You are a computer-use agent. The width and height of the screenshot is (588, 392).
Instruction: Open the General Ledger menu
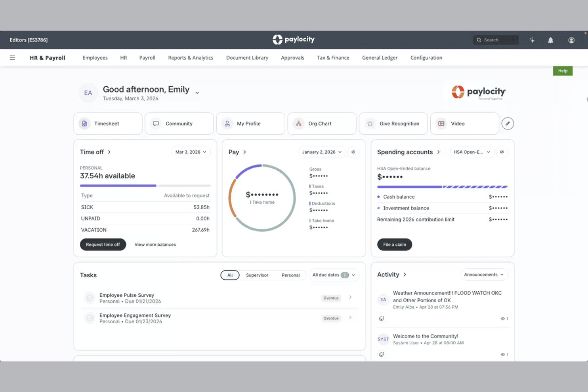pyautogui.click(x=380, y=58)
